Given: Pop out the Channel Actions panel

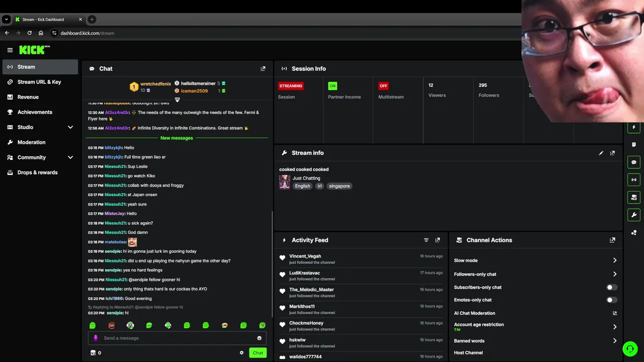Looking at the screenshot, I should pyautogui.click(x=612, y=240).
